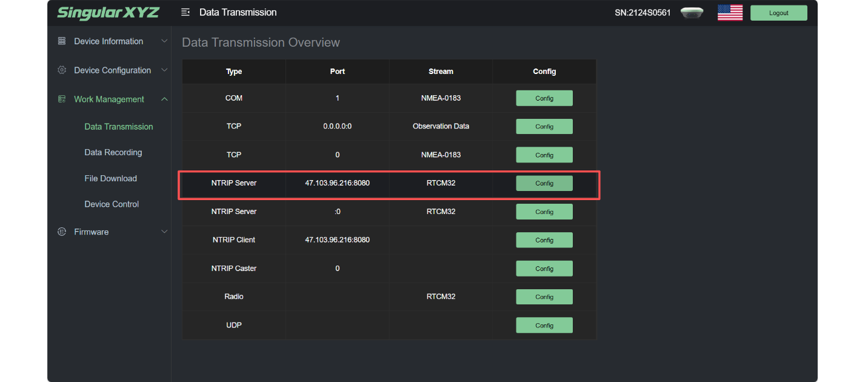868x382 pixels.
Task: Click the Port column header
Action: (x=338, y=72)
